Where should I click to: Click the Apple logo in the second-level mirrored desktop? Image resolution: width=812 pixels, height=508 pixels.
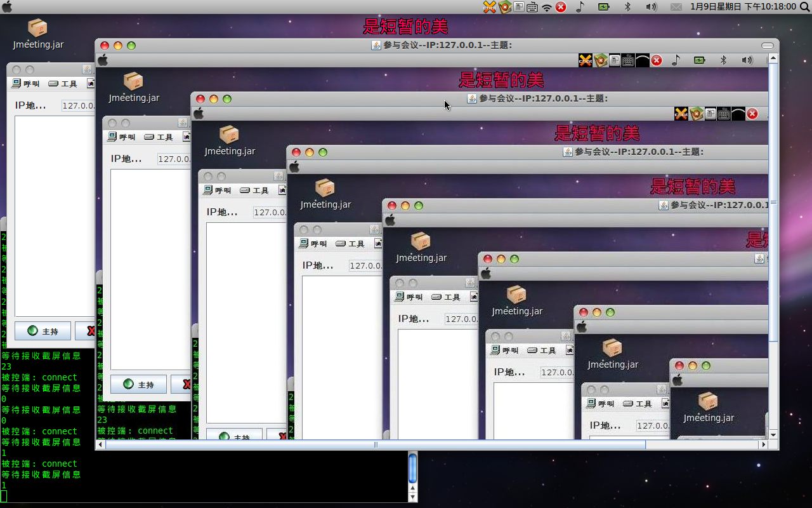click(x=199, y=114)
